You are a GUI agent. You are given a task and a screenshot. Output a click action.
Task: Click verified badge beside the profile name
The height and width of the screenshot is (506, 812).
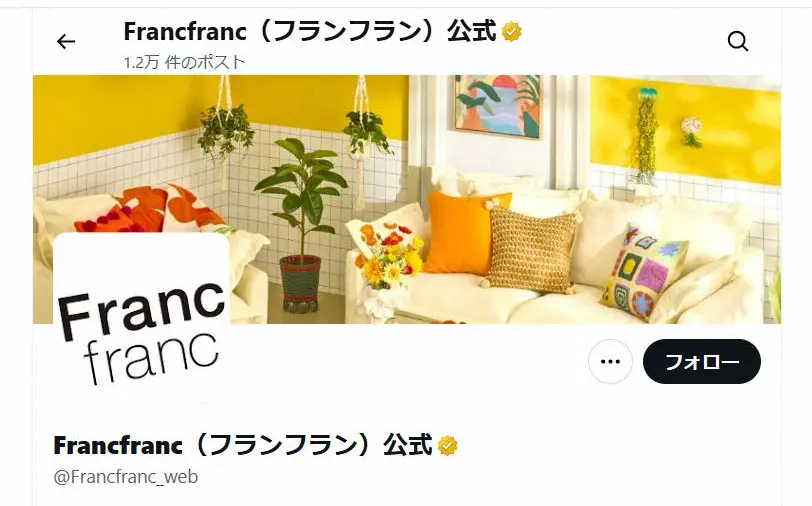coord(447,445)
